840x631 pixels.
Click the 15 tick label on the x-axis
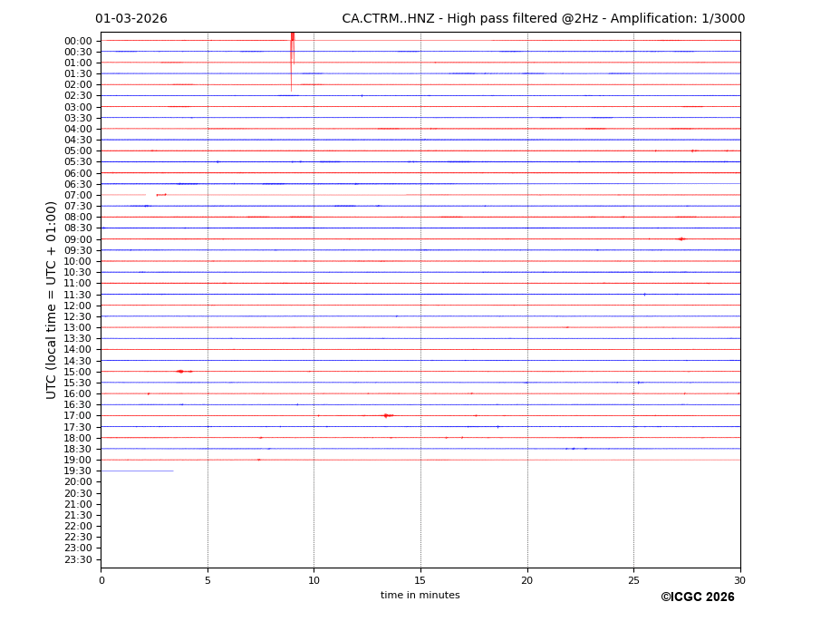click(420, 580)
